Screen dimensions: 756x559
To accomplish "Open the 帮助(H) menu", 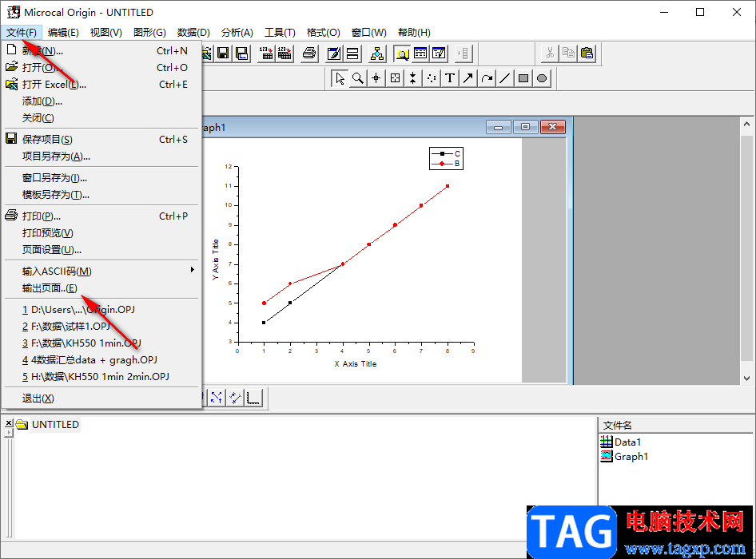I will 414,32.
